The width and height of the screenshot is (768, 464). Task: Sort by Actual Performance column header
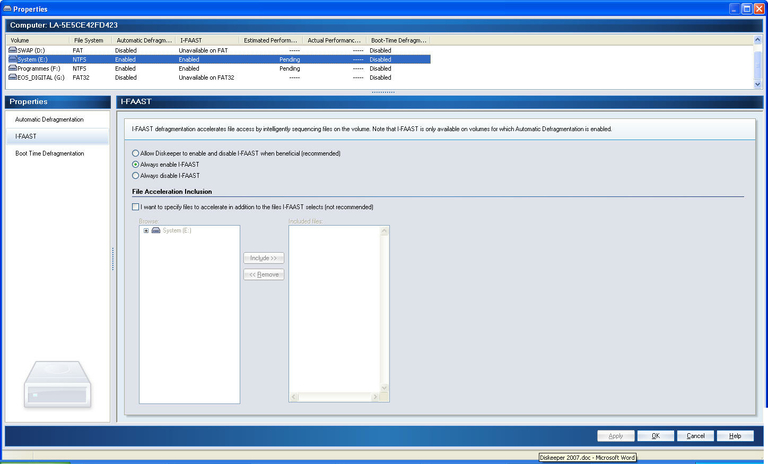[334, 40]
